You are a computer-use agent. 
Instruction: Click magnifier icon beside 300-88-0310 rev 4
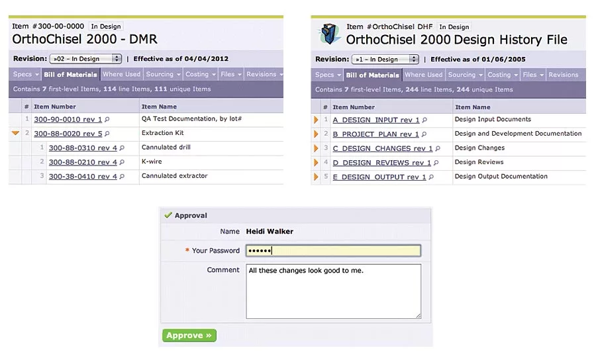(122, 148)
